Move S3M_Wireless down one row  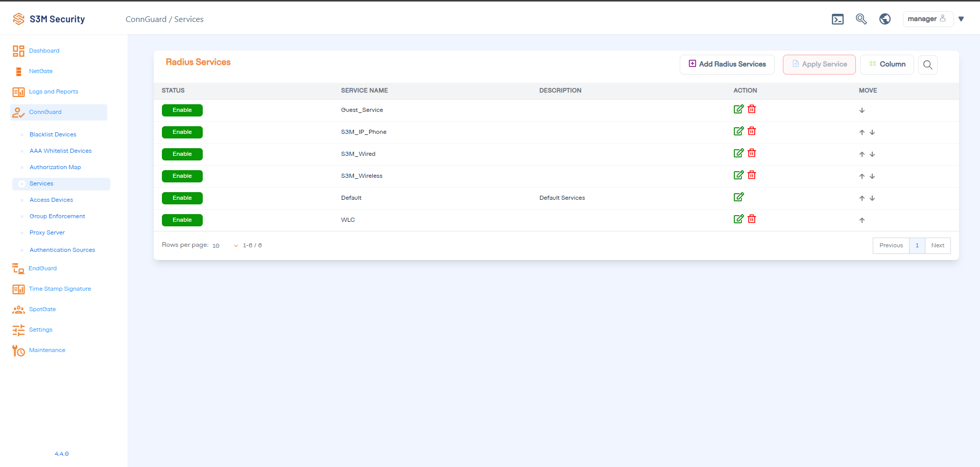pyautogui.click(x=872, y=176)
